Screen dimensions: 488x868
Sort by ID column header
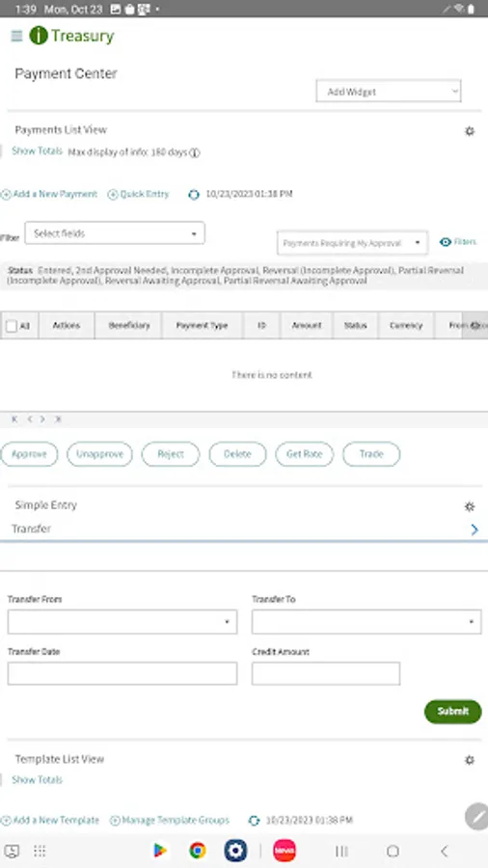(261, 326)
